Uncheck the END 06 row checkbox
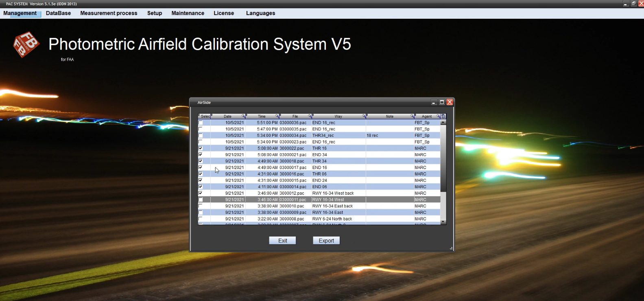 (201, 187)
